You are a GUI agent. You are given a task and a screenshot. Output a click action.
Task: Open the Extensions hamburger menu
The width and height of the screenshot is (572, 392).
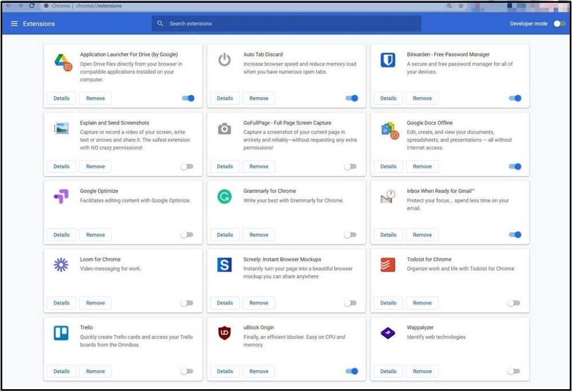[x=14, y=23]
